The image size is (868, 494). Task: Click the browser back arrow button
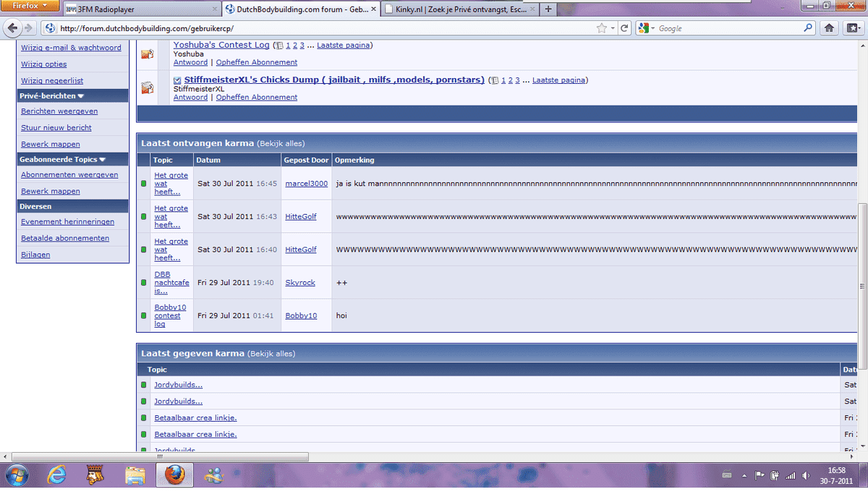(12, 28)
